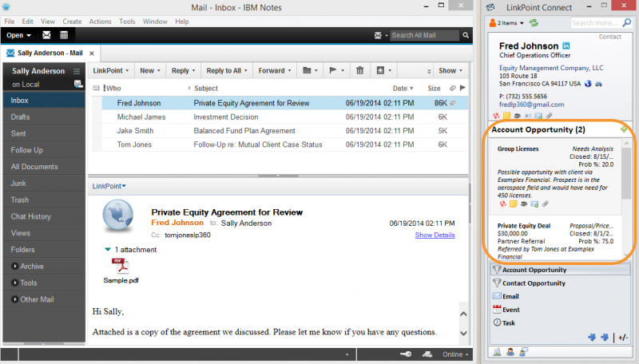The image size is (639, 364).
Task: Click the Show Details link
Action: (x=435, y=235)
